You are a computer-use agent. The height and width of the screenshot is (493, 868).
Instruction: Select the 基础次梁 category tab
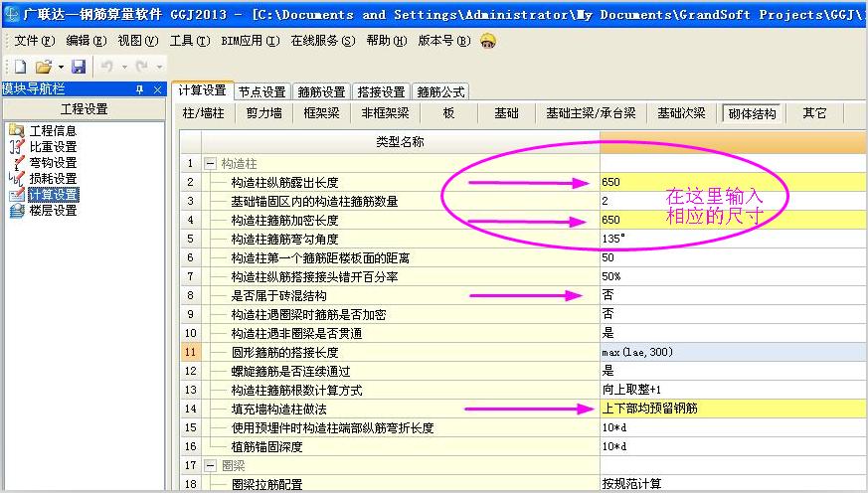pyautogui.click(x=681, y=113)
